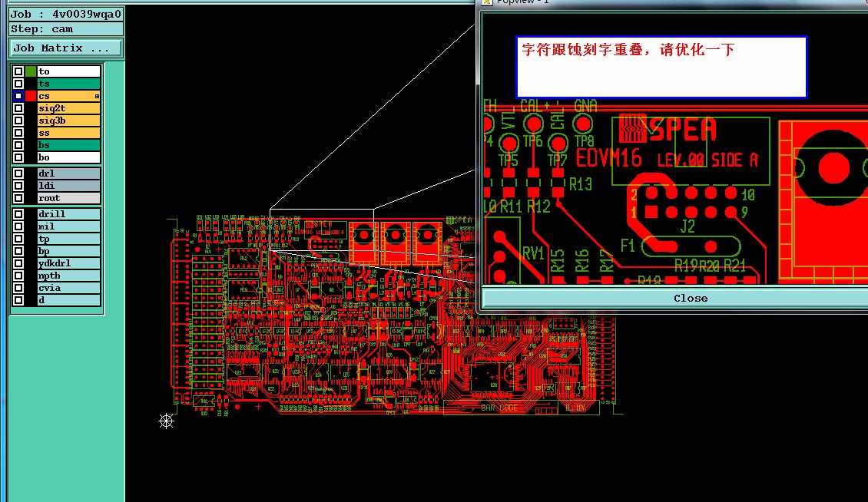Select the mpth layer name
Screen dimensions: 868x502
point(68,276)
